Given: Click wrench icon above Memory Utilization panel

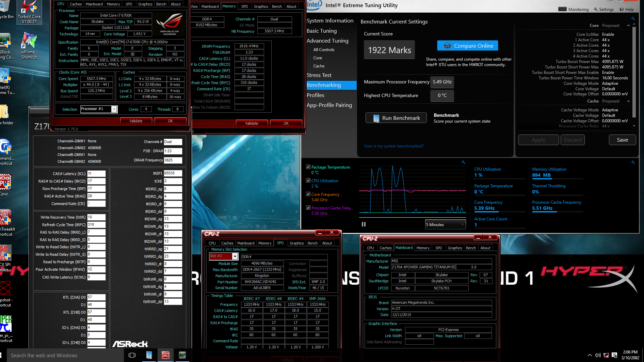Looking at the screenshot, I should coord(633,162).
